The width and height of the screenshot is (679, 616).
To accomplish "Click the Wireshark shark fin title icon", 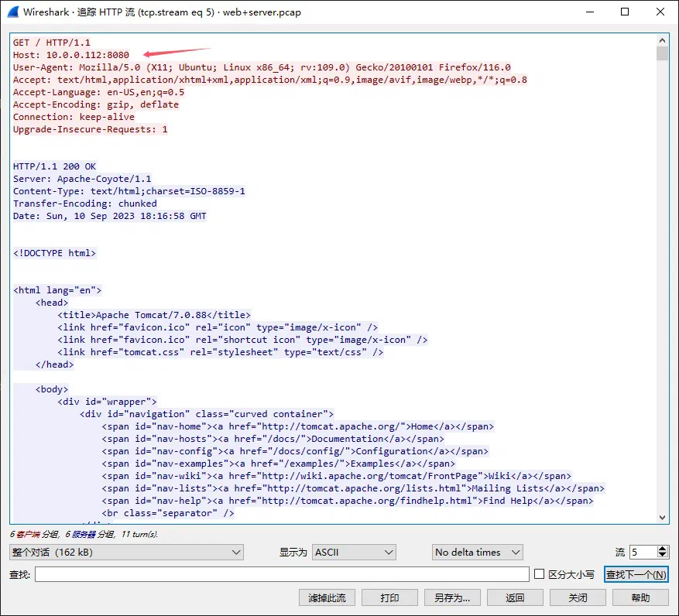I will [x=13, y=12].
